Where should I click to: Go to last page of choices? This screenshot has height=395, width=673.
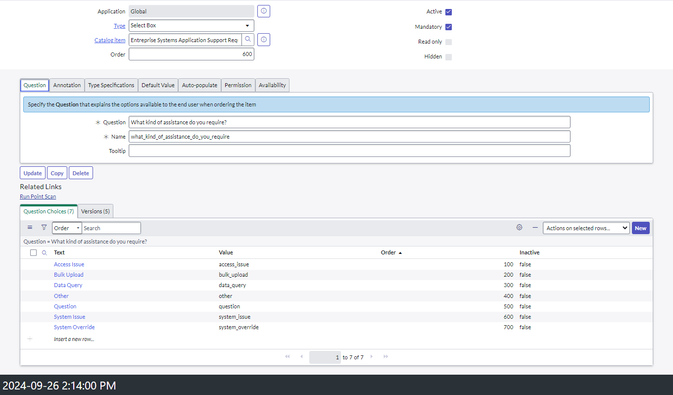pyautogui.click(x=385, y=357)
